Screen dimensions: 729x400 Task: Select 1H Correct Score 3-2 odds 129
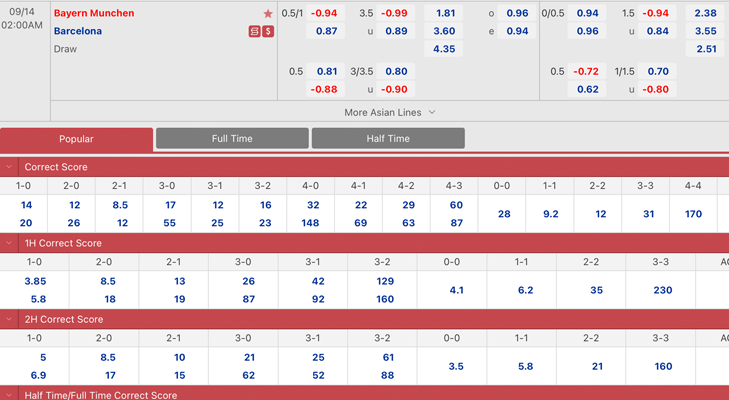385,281
